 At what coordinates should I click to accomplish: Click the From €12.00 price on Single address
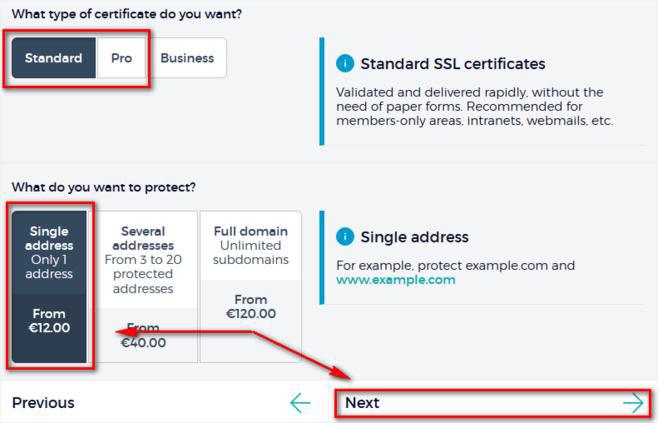pyautogui.click(x=50, y=321)
